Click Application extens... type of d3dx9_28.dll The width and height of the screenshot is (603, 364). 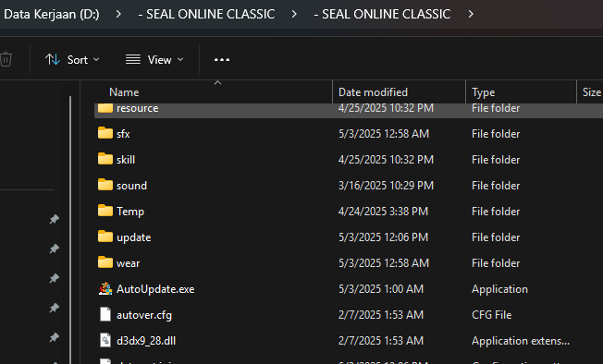(521, 341)
